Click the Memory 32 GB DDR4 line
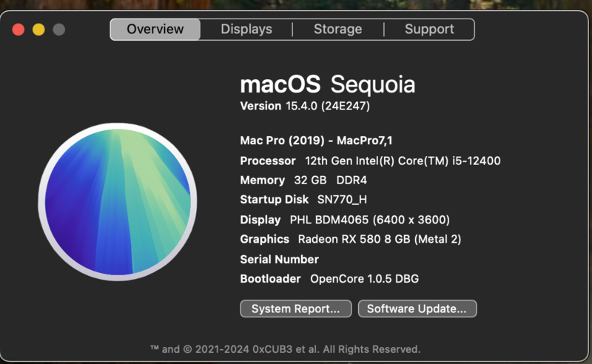 pyautogui.click(x=303, y=181)
